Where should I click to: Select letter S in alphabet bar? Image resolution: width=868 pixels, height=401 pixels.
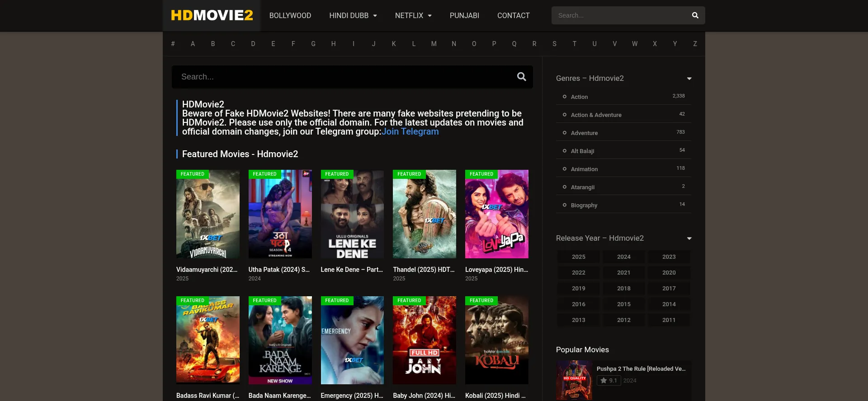[x=554, y=44]
